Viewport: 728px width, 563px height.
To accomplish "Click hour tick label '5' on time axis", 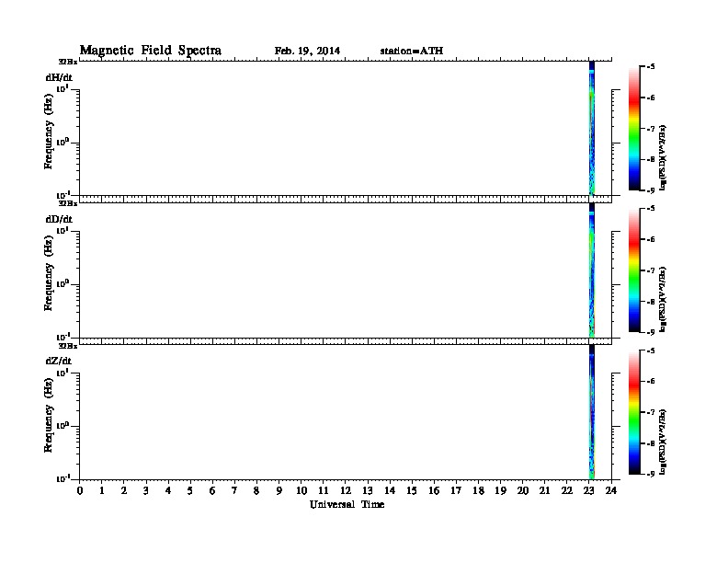I will coord(190,490).
